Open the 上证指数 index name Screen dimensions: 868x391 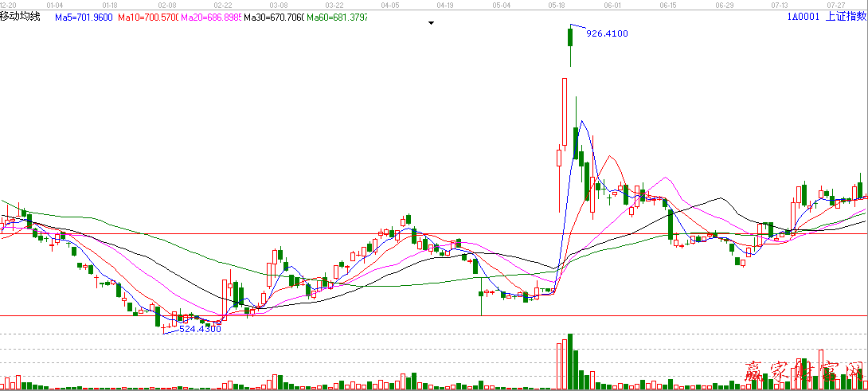[845, 17]
